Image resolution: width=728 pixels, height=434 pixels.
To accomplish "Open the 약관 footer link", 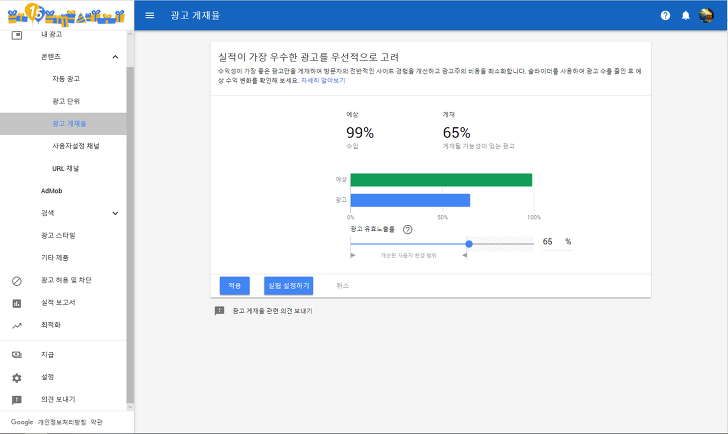I will click(97, 422).
